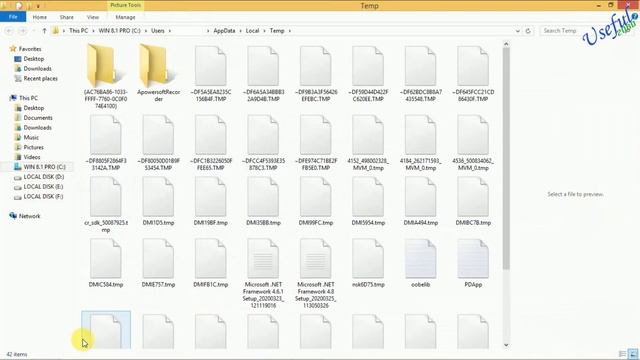640x360 pixels.
Task: Click the Picture Tools contextual tab
Action: point(125,5)
